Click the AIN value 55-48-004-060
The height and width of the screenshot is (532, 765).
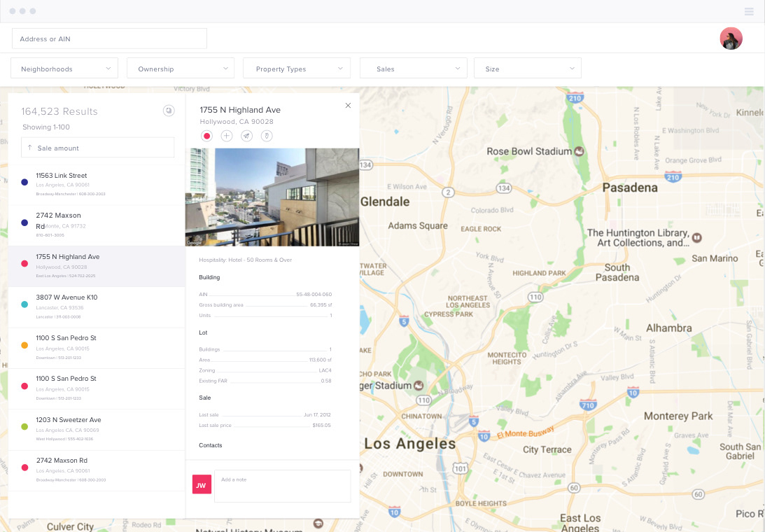pos(314,294)
